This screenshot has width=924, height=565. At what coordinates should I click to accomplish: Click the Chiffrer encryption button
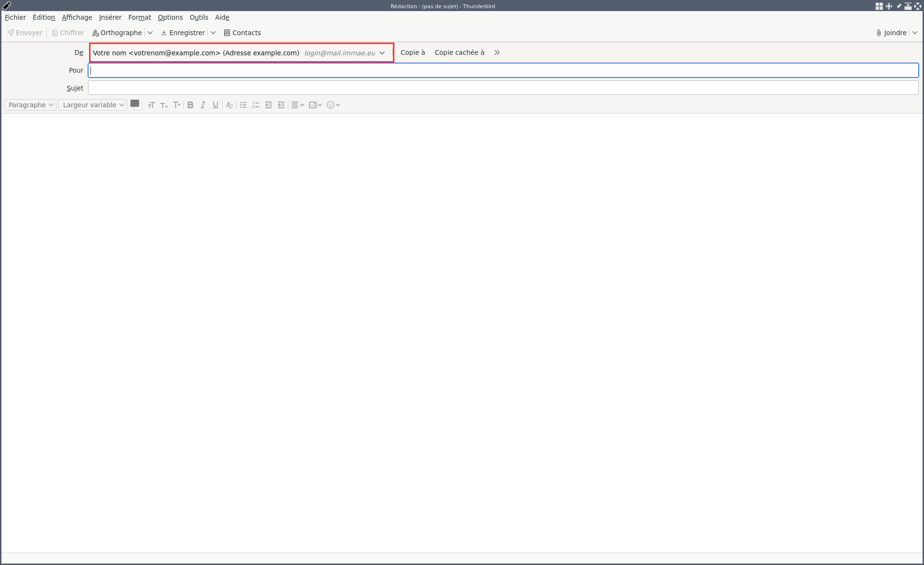pyautogui.click(x=68, y=33)
